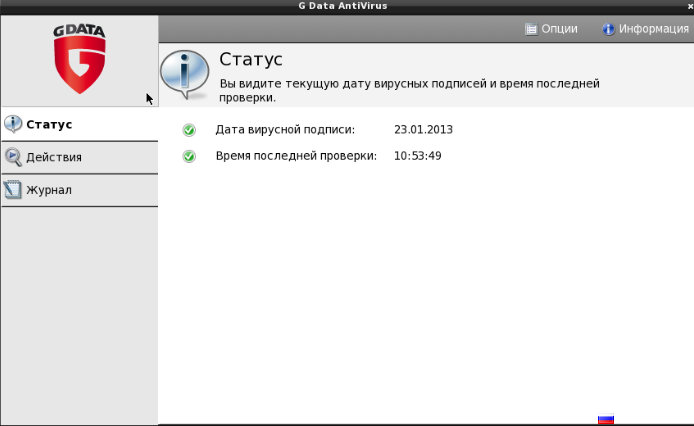Click the Время последней проверки label
Viewport: 694px width, 426px height.
pyautogui.click(x=296, y=156)
